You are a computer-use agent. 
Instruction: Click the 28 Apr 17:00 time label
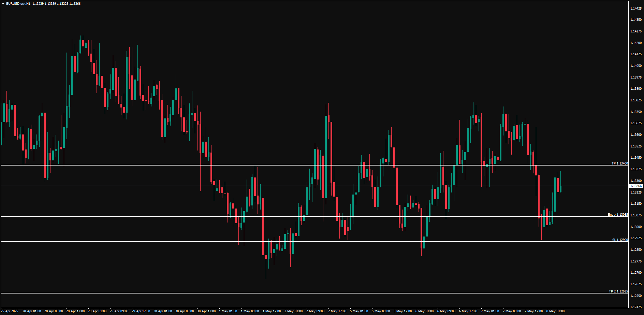tap(75, 311)
